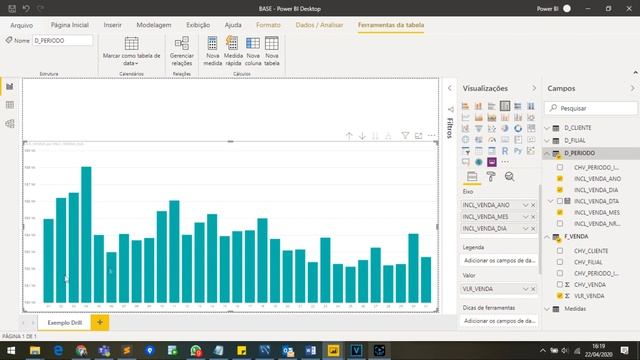This screenshot has width=640, height=360.
Task: Expand the Medidas table
Action: click(x=547, y=309)
